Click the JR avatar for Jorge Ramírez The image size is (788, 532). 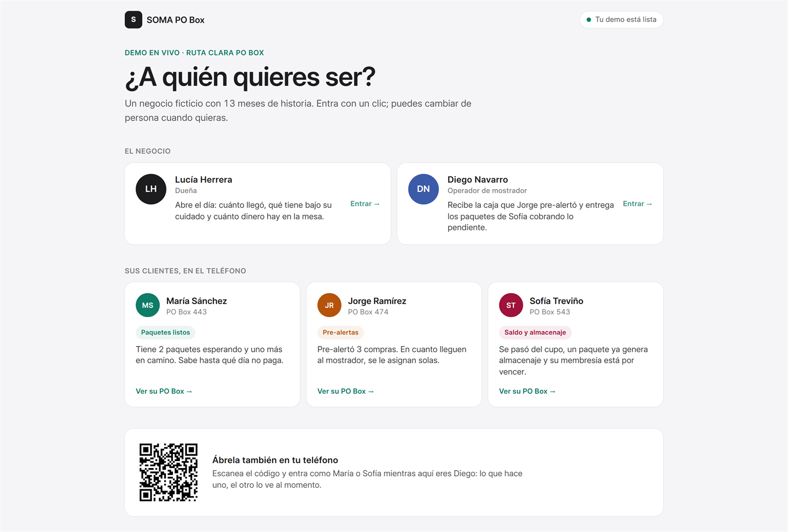329,305
